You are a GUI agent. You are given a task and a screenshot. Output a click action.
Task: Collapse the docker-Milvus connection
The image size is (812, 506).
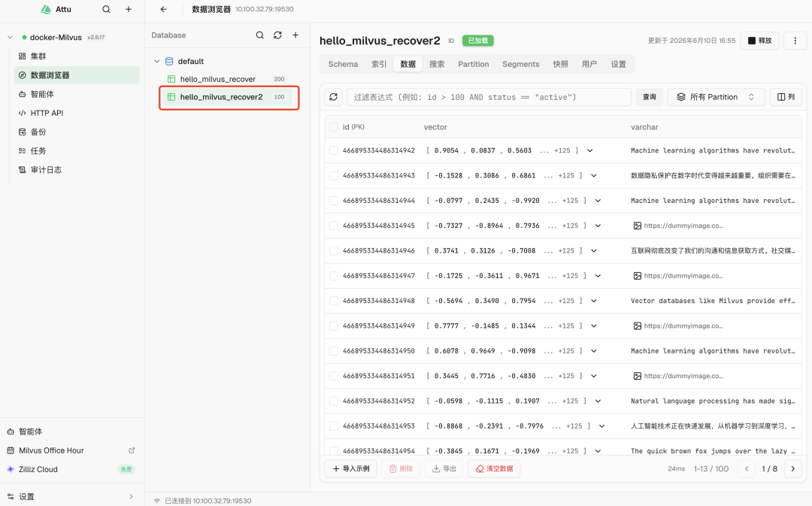point(10,38)
